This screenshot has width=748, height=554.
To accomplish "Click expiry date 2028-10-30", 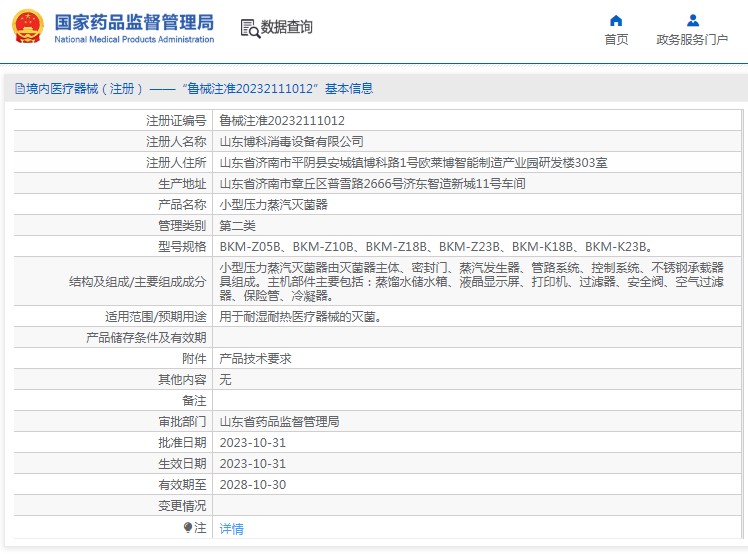I will 252,485.
